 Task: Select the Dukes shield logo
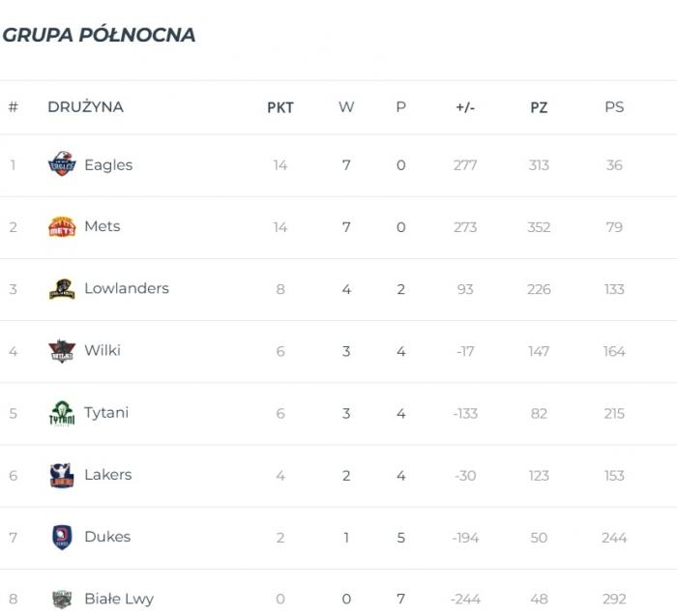62,538
